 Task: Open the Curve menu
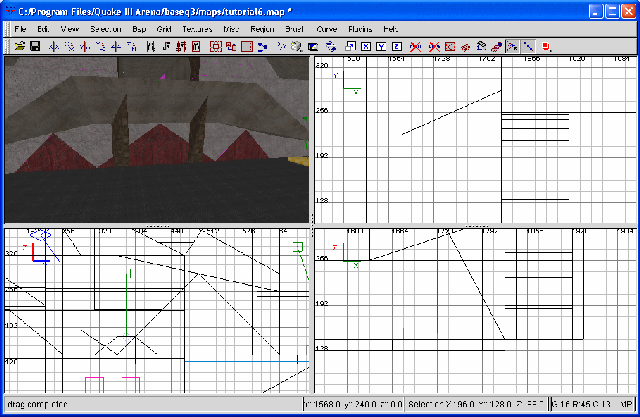tap(327, 29)
